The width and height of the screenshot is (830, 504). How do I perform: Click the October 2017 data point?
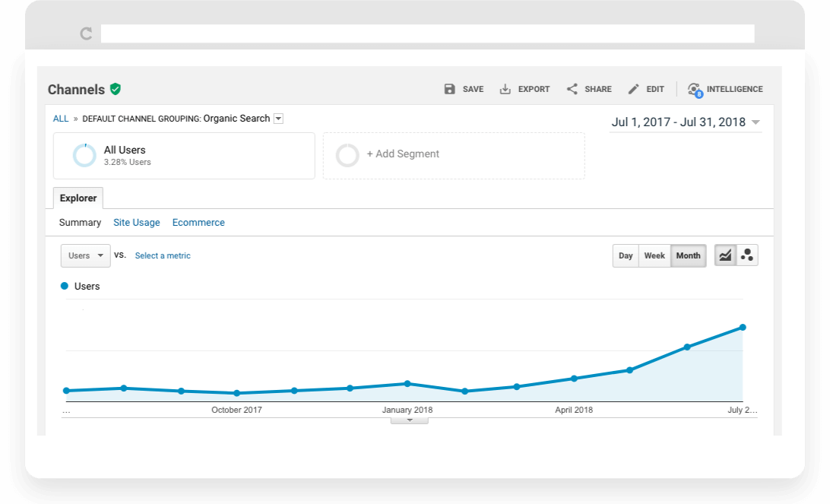[236, 393]
